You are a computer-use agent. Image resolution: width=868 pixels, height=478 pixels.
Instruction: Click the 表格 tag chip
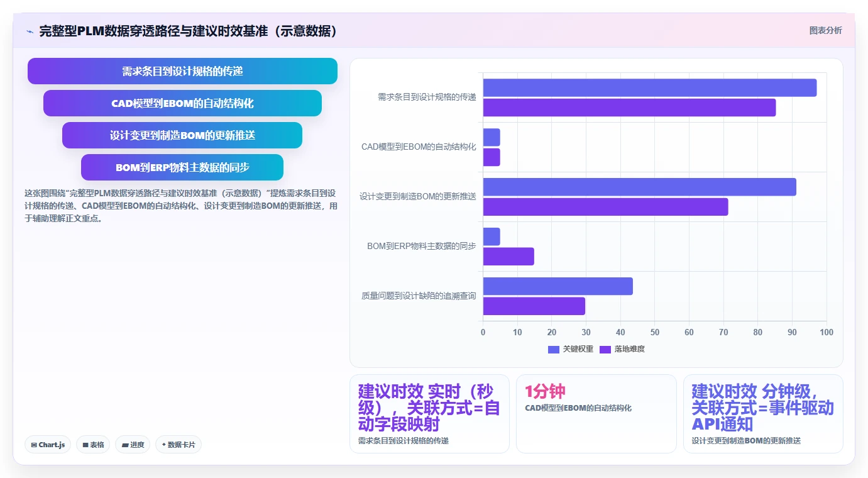click(x=93, y=445)
